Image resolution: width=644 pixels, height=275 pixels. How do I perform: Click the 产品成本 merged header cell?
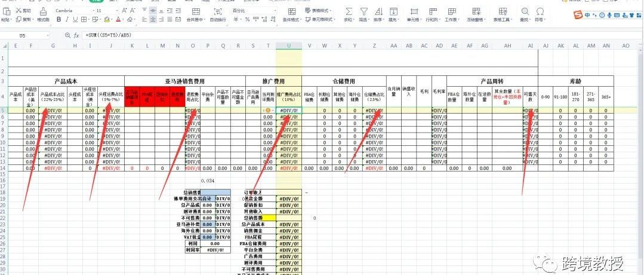coord(66,81)
